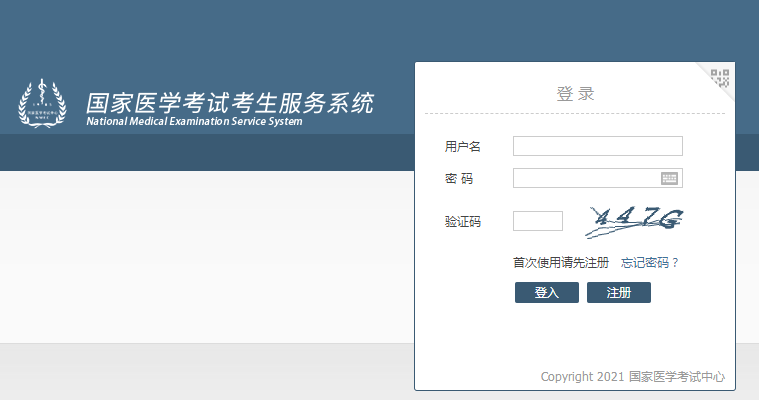Screen dimensions: 759x400
Task: Switch to QR code login corner icon
Action: point(721,77)
